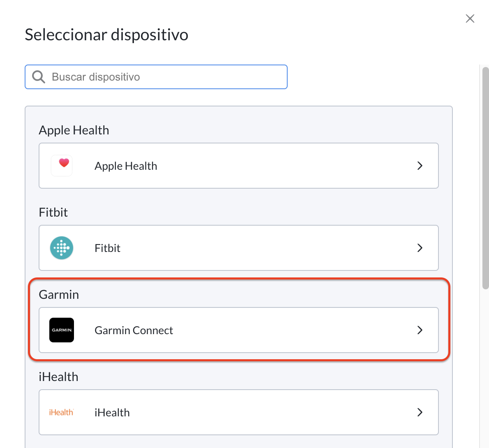Click the Fitbit dotted logo icon
Viewport: 489px width, 448px height.
point(62,248)
